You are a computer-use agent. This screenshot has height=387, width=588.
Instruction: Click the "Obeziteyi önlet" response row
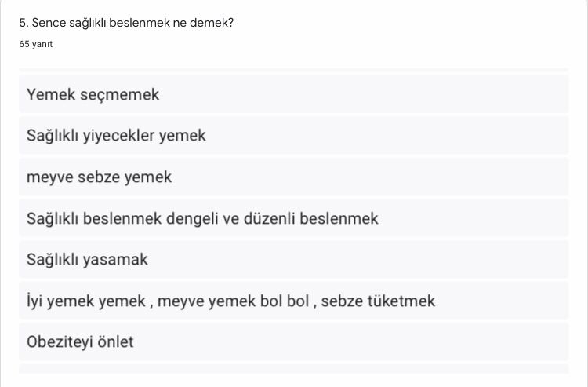pos(294,342)
